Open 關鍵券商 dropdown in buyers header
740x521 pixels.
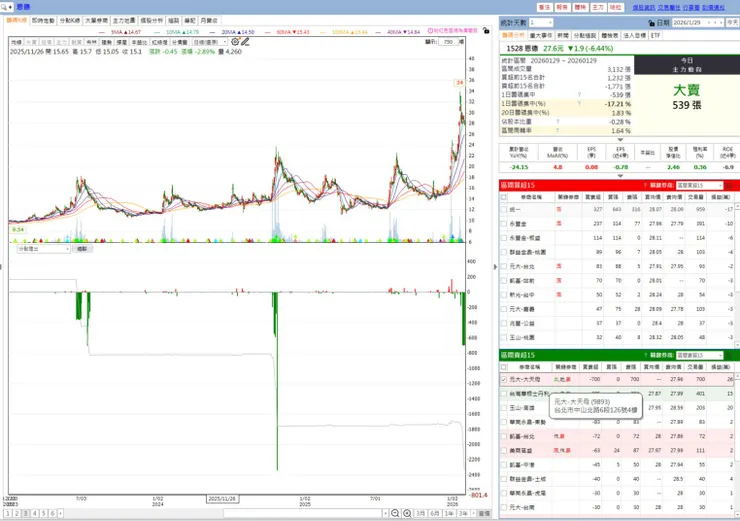[x=699, y=185]
